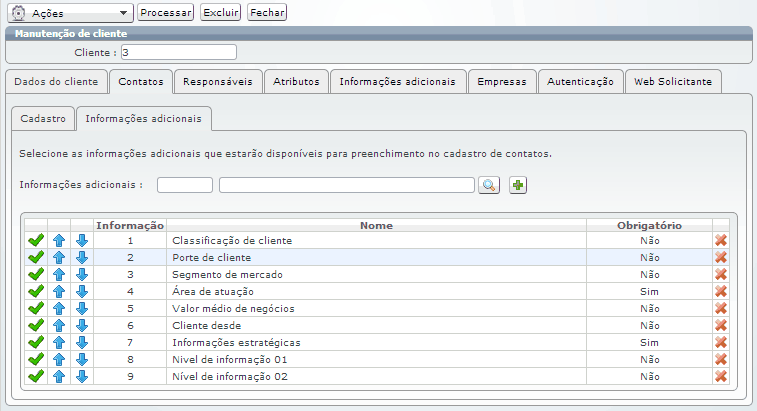This screenshot has height=411, width=757.
Task: Move Segmento de mercado row down
Action: (82, 275)
